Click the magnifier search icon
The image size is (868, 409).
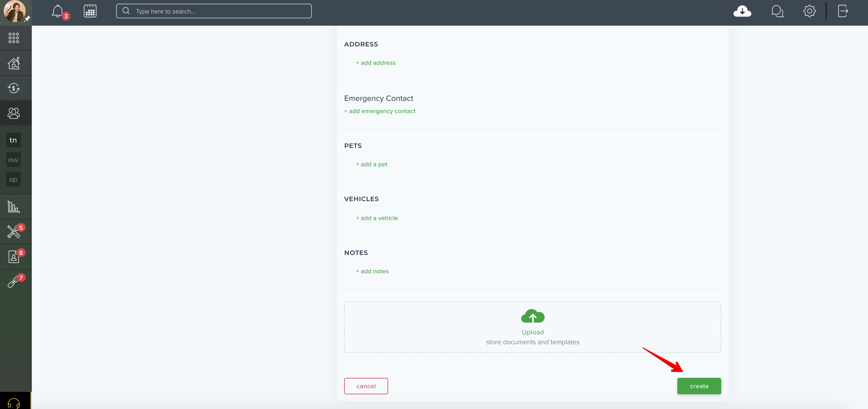pyautogui.click(x=126, y=11)
